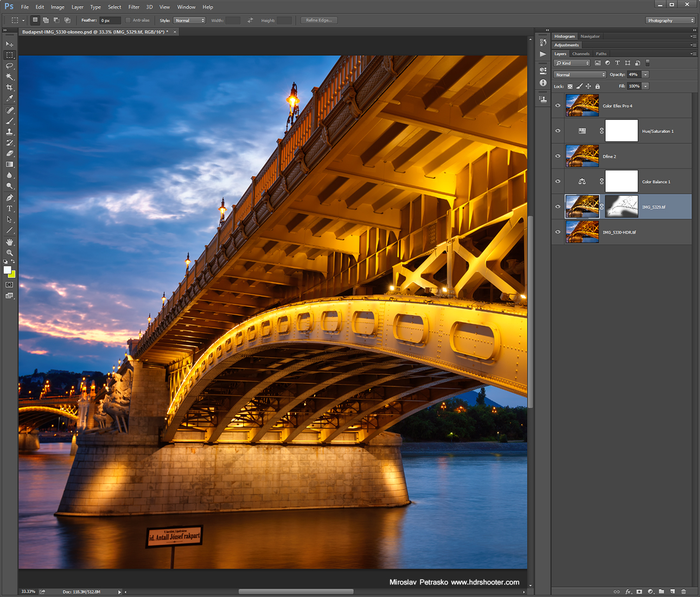Click the Refine Edge button
This screenshot has height=597, width=700.
coord(319,20)
